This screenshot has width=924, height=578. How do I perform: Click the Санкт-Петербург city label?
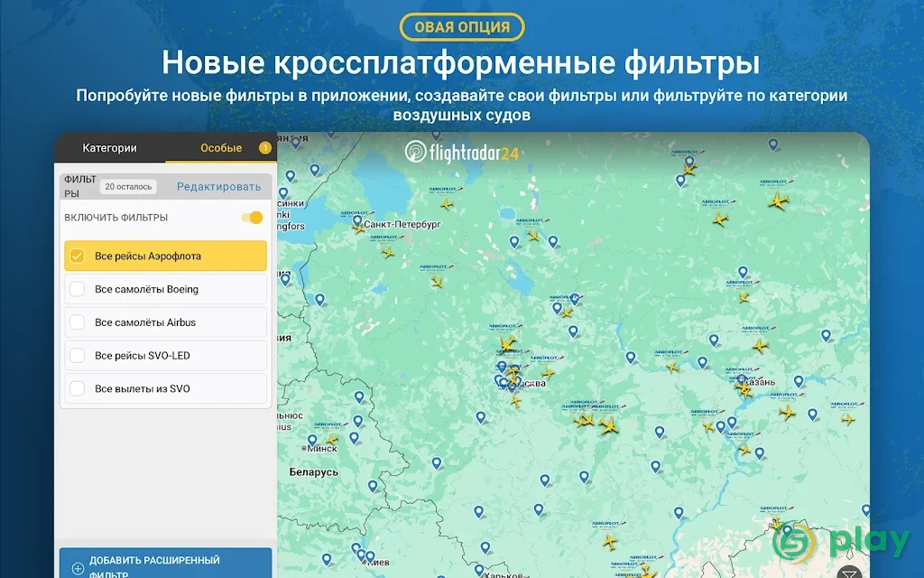click(402, 224)
